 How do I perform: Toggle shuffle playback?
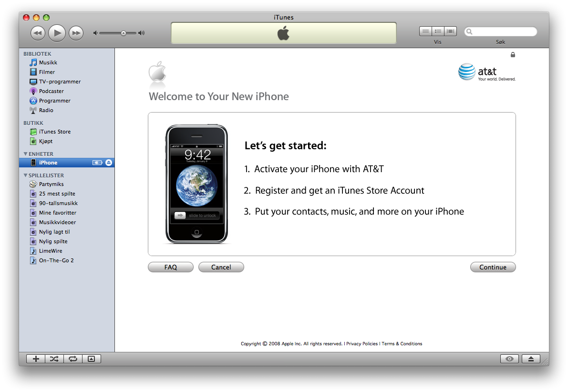[x=54, y=359]
